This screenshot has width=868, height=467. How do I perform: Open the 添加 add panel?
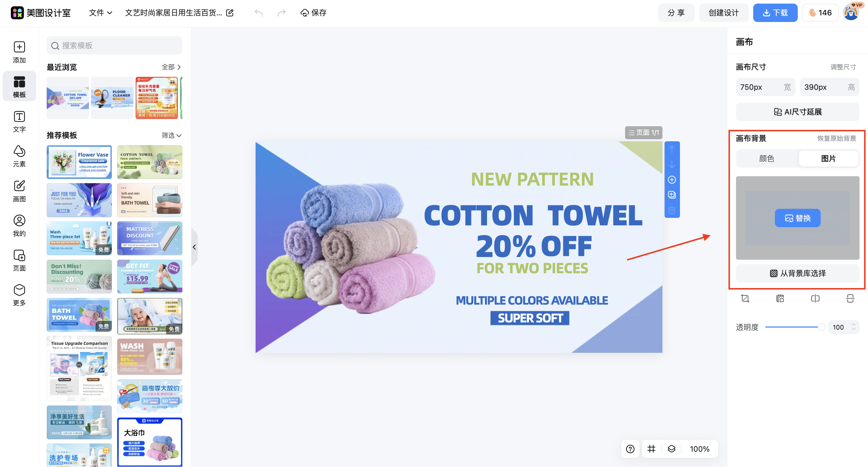click(19, 52)
